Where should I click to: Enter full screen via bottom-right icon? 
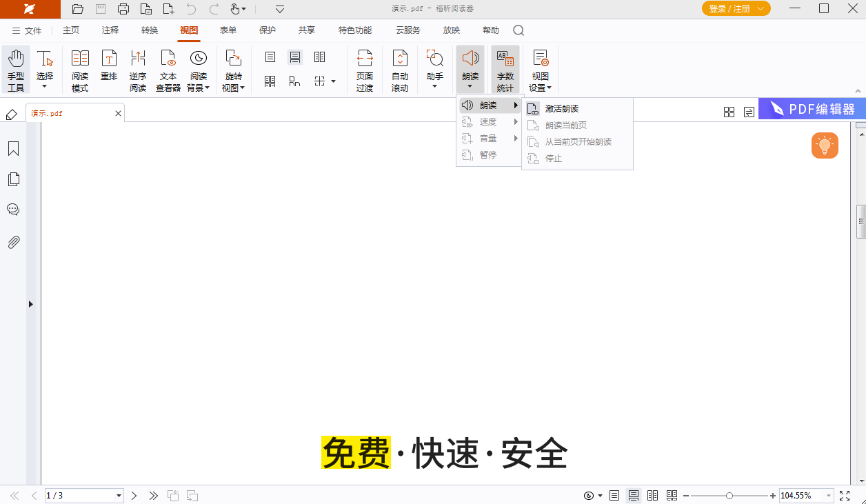845,495
